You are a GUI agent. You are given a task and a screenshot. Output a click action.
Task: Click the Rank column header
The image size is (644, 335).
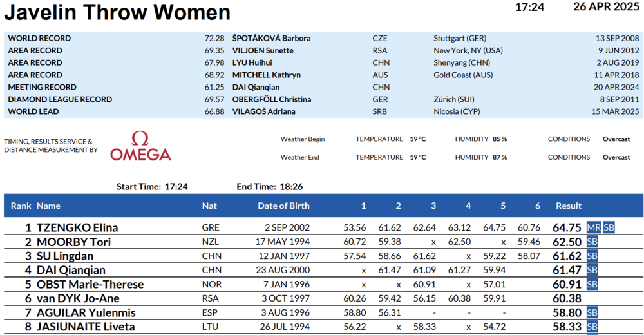click(x=21, y=206)
